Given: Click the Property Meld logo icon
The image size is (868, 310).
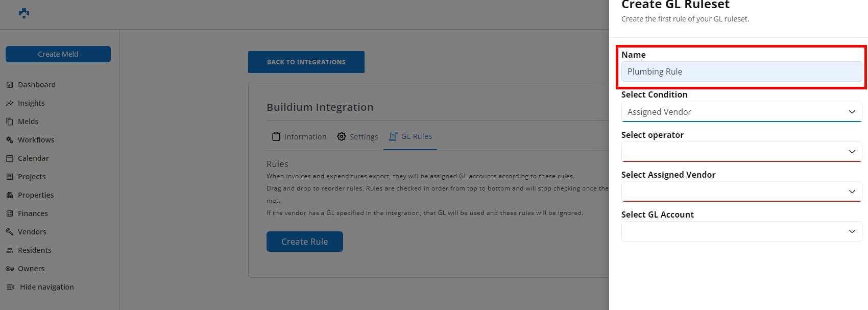Looking at the screenshot, I should point(24,13).
